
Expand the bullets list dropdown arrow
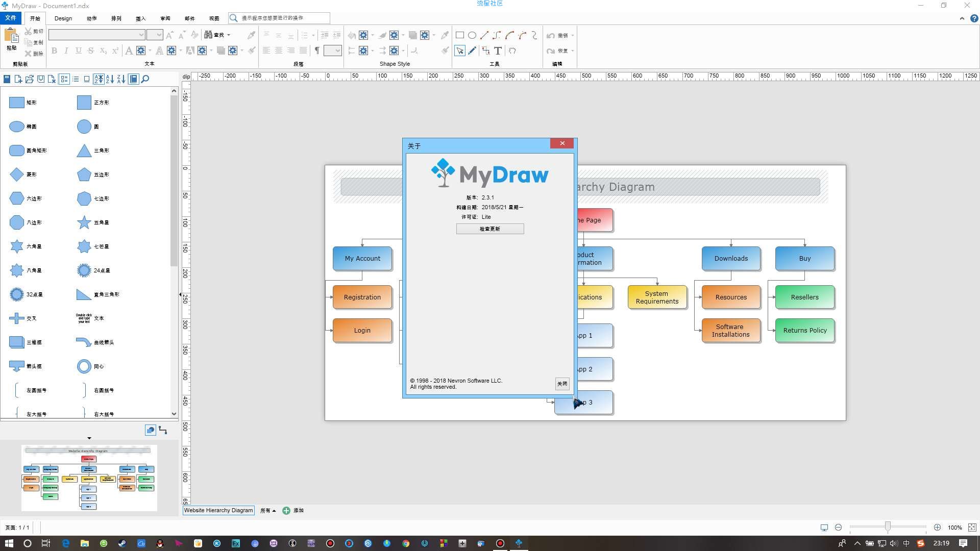[313, 35]
